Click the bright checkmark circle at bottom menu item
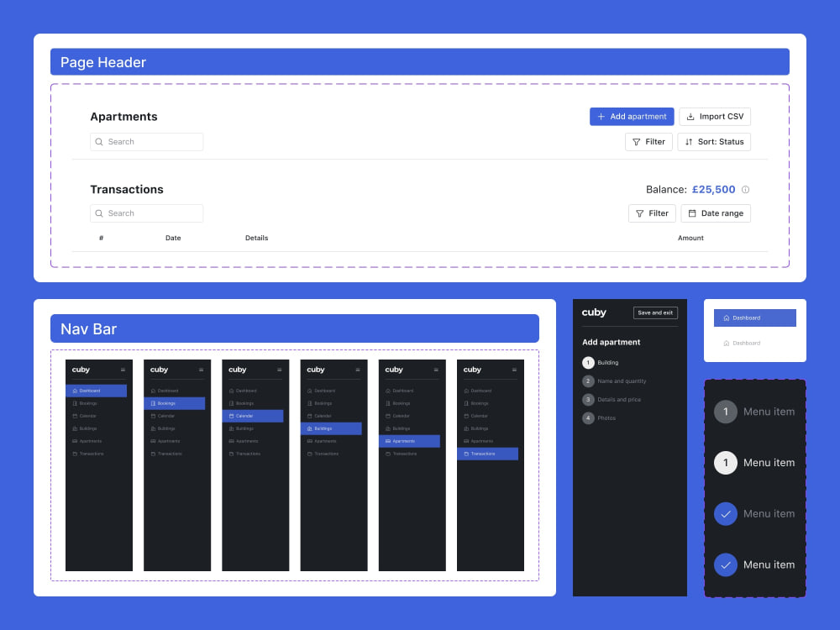Screen dimensions: 840x630 point(754,564)
